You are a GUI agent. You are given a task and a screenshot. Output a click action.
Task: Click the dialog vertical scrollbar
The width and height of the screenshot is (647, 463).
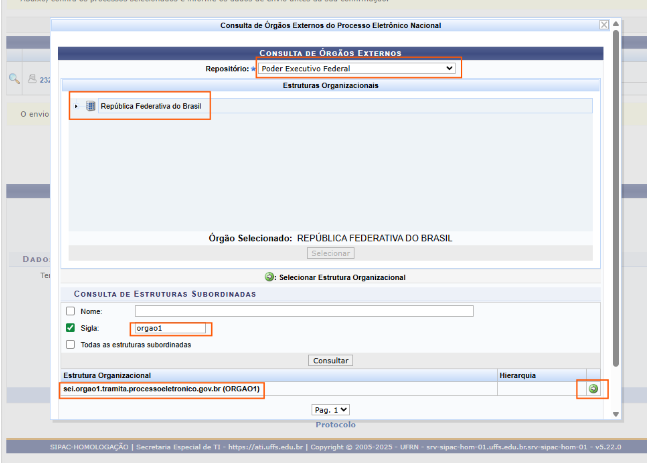point(615,200)
